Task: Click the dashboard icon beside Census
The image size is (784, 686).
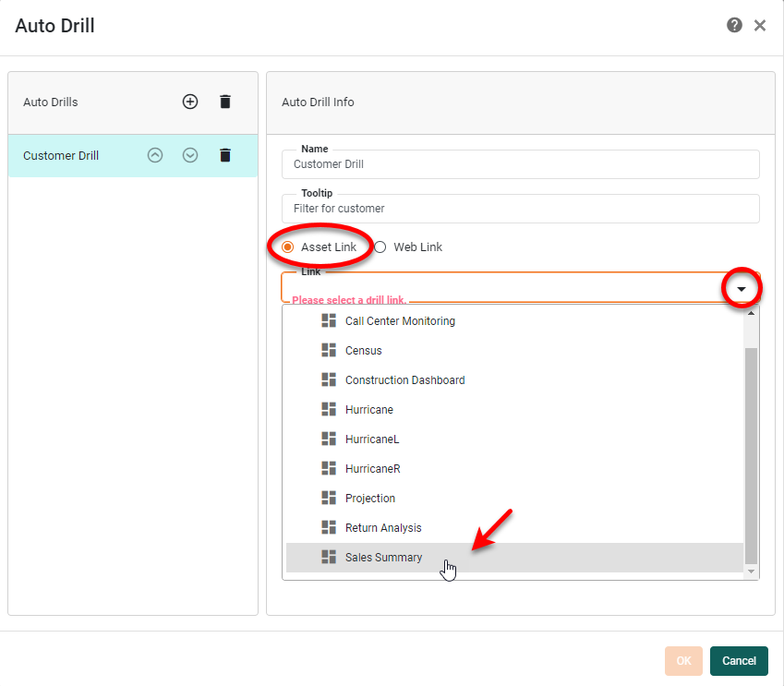Action: coord(328,350)
